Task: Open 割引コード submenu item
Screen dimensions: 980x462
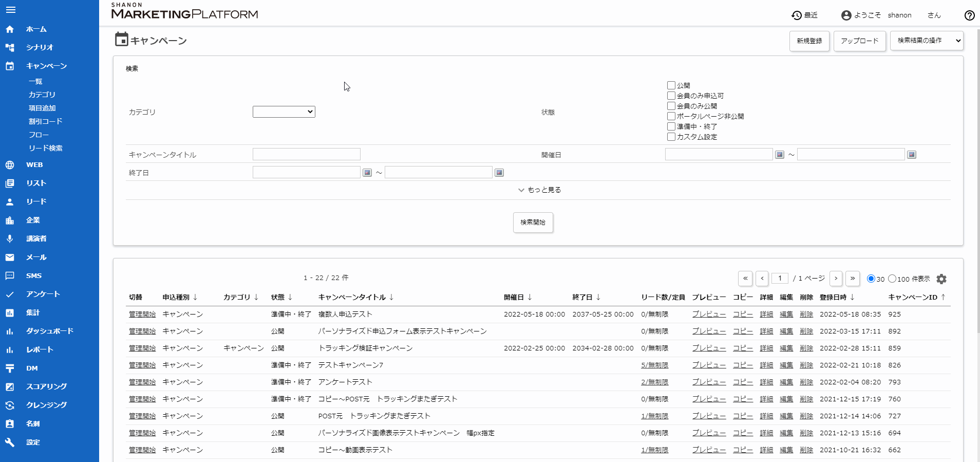Action: click(45, 122)
